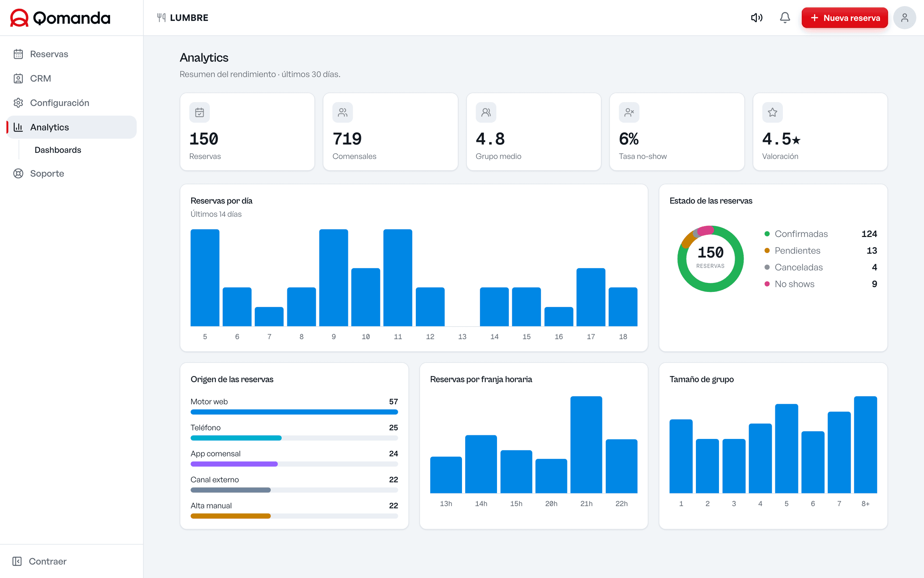Click the No shows legend label
The image size is (924, 578).
(794, 284)
